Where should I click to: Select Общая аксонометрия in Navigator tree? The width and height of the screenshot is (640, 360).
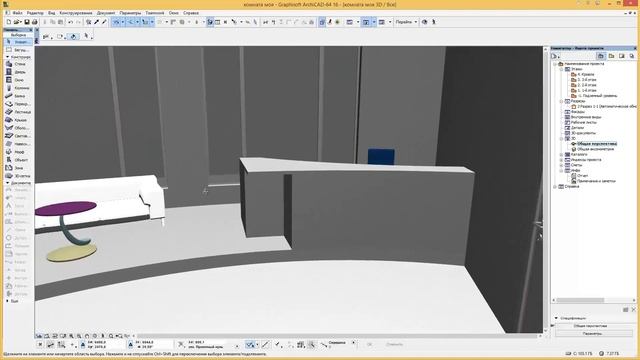click(x=596, y=149)
